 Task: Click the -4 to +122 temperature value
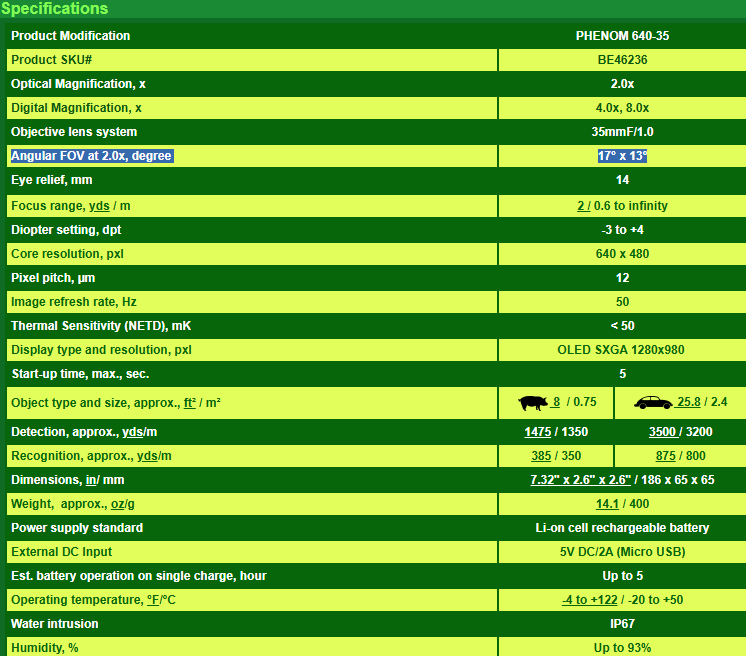(588, 600)
